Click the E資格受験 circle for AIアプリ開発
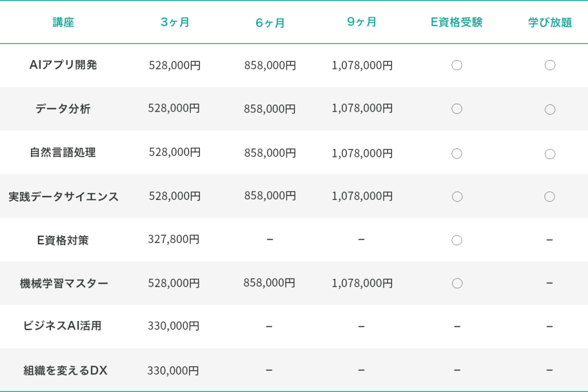588x392 pixels. pos(457,65)
